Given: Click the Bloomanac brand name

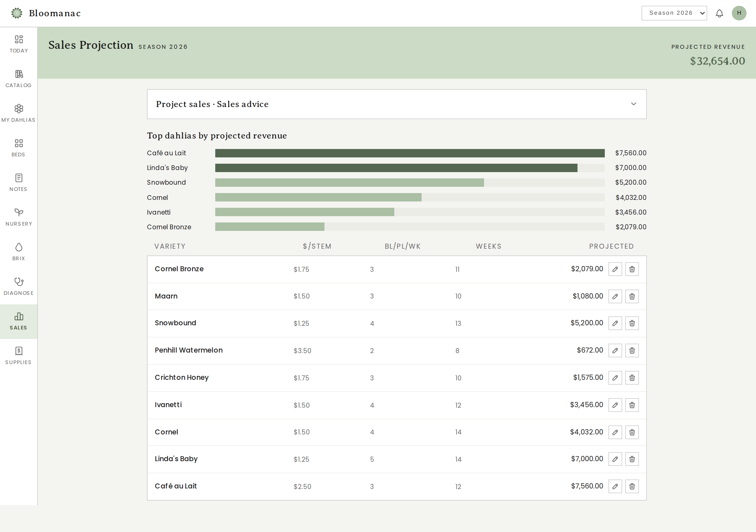Looking at the screenshot, I should coord(55,13).
